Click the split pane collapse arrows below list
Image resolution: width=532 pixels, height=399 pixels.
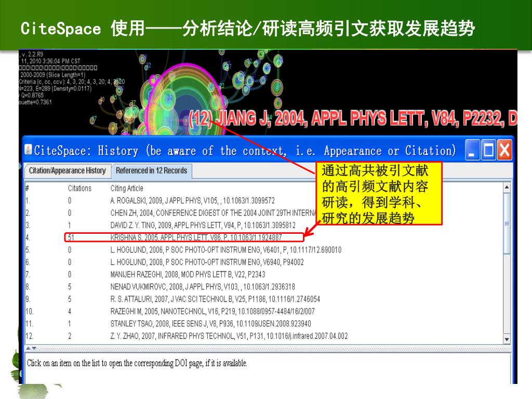31,349
